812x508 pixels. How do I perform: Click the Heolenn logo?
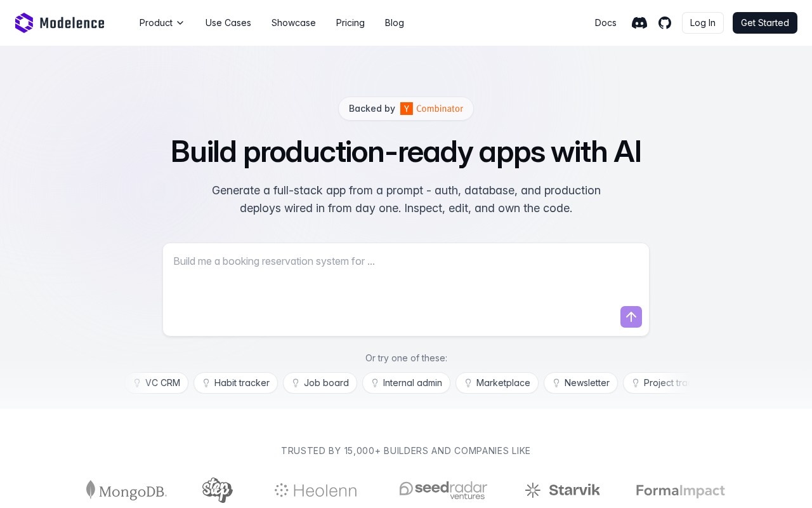tap(316, 490)
